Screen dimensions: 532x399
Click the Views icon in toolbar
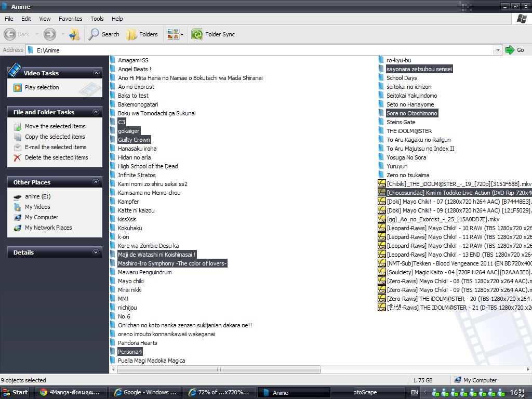[173, 34]
